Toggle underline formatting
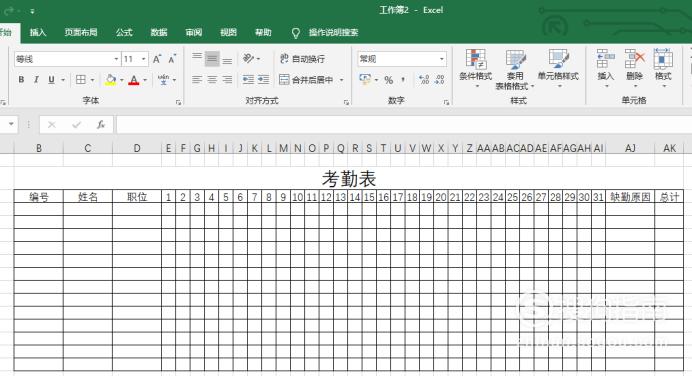 click(x=51, y=80)
